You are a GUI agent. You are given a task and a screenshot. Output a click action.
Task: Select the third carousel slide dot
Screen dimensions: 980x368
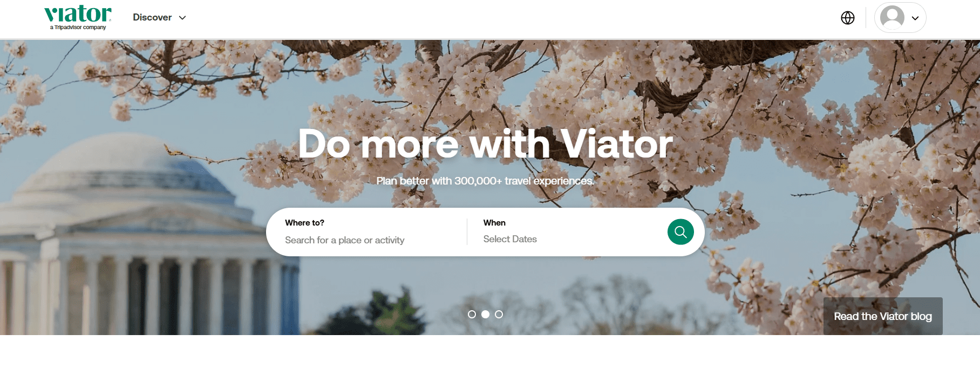click(499, 314)
